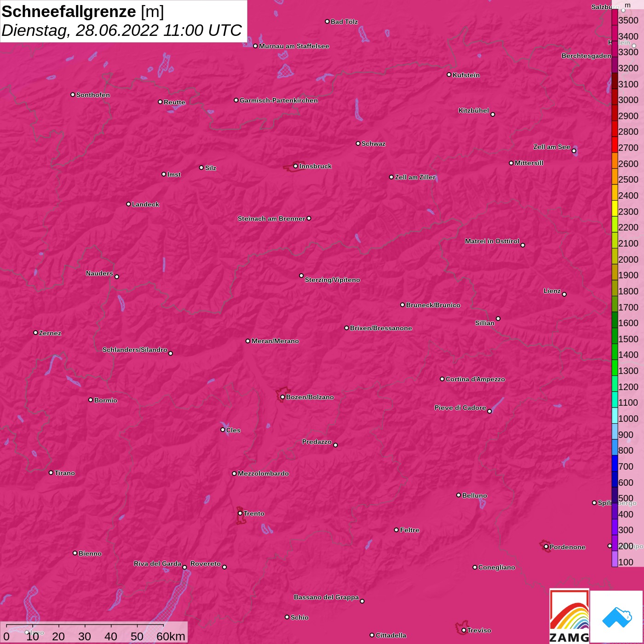The width and height of the screenshot is (644, 644).
Task: Click the date Dienstag, 28.06.2022 11:00 UTC
Action: click(x=121, y=30)
